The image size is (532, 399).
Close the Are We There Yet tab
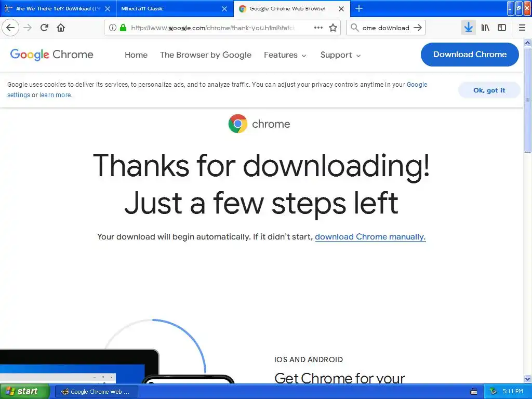(108, 9)
